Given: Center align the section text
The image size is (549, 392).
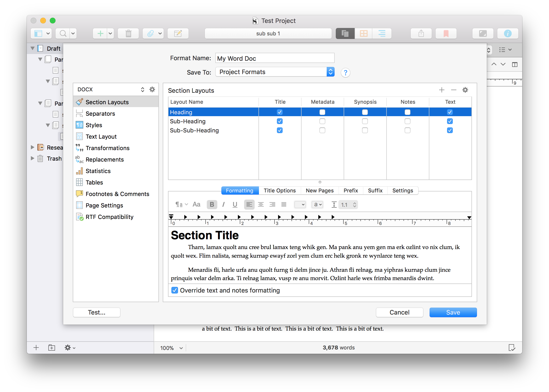Looking at the screenshot, I should coord(260,205).
